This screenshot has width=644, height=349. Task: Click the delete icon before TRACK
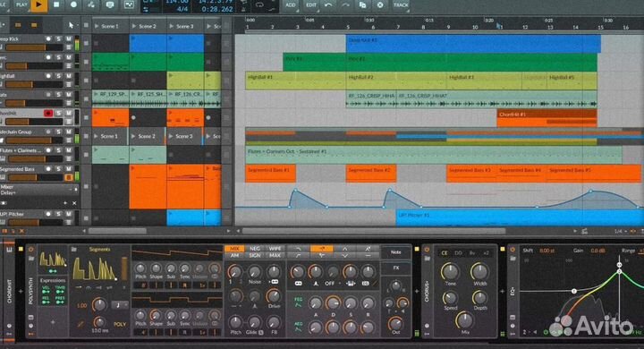tap(380, 5)
